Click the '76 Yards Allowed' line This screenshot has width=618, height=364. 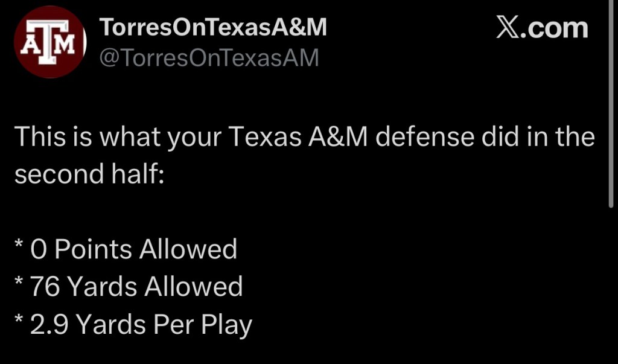pos(136,286)
